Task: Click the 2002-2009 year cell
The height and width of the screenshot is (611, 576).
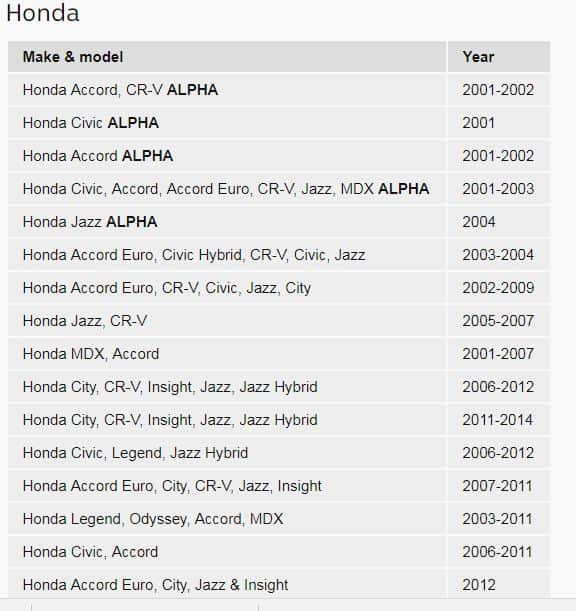Action: tap(499, 288)
